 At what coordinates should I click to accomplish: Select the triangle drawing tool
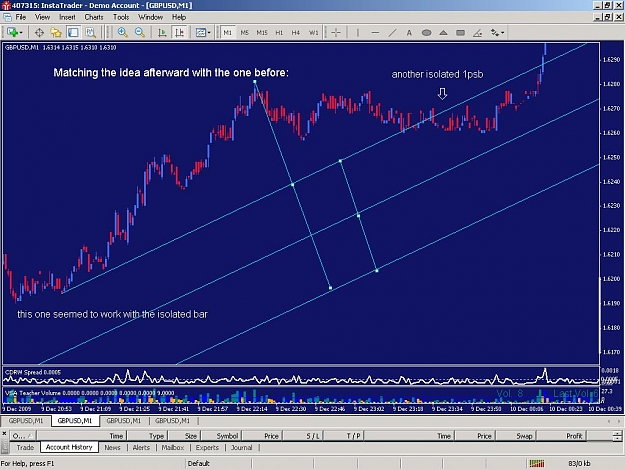pos(443,33)
